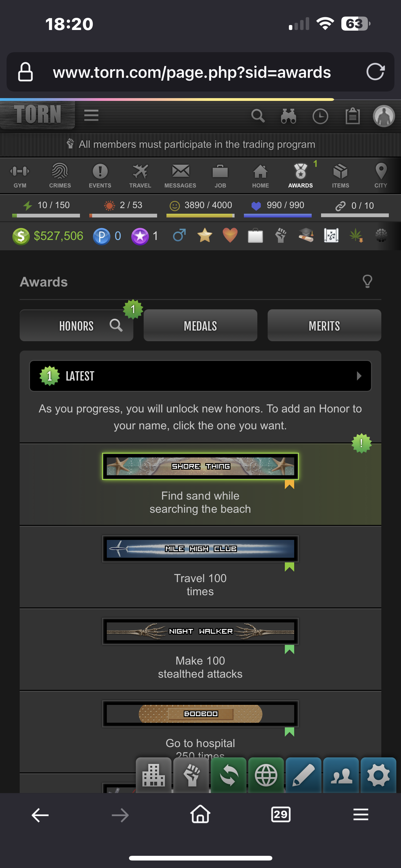Click the green refresh arrows icon
Screen dimensions: 401x868
229,775
